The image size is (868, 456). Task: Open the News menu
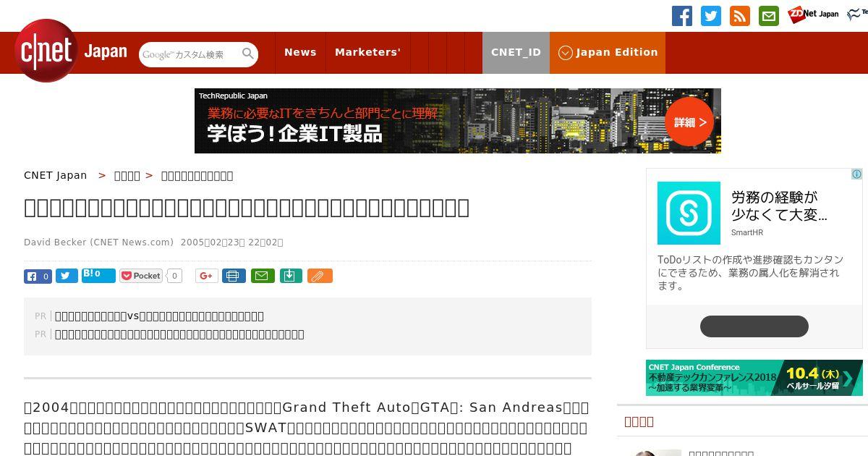pyautogui.click(x=300, y=52)
